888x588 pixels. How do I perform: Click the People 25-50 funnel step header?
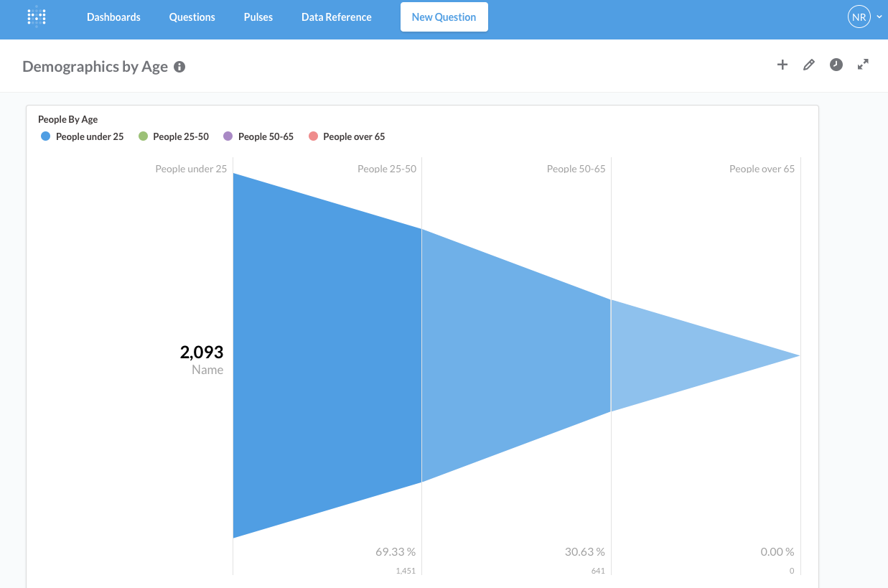[x=387, y=169]
